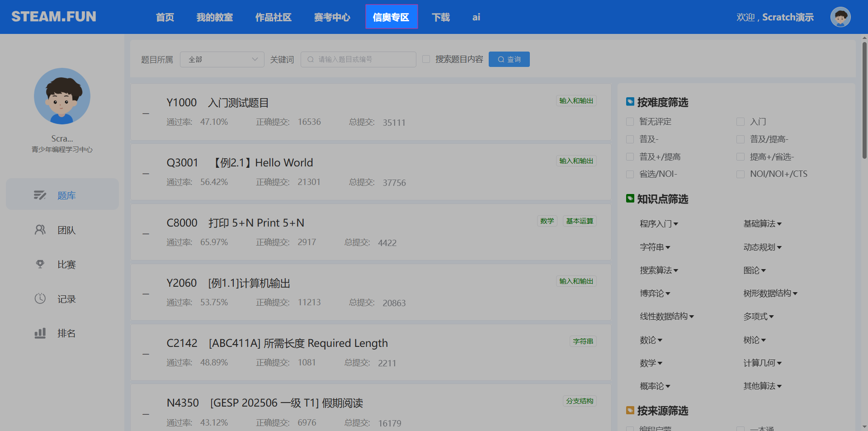
Task: Expand the 树形数据结构 knowledge category
Action: 771,294
